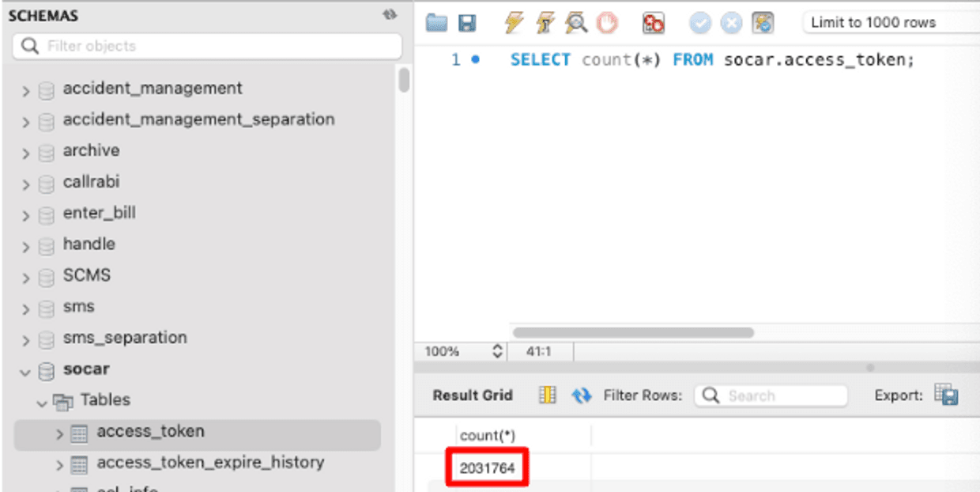Expand the accident_management schema
The height and width of the screenshot is (492, 980).
point(26,91)
